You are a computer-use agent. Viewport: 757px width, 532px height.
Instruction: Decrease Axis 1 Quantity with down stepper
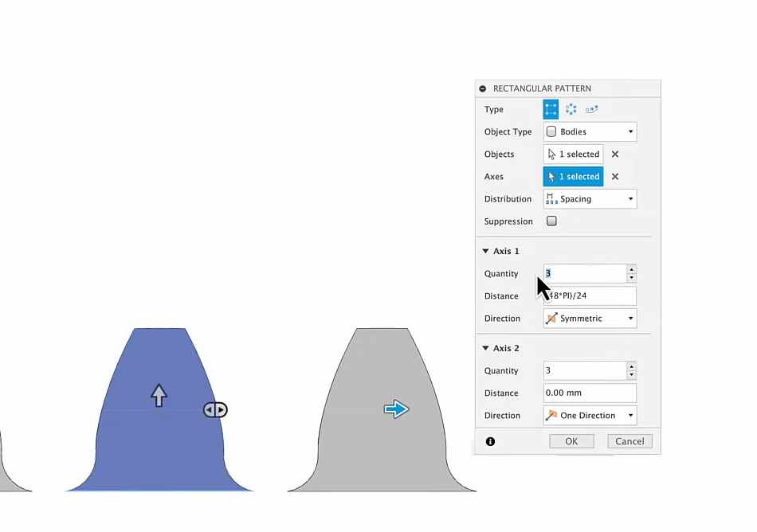click(631, 278)
